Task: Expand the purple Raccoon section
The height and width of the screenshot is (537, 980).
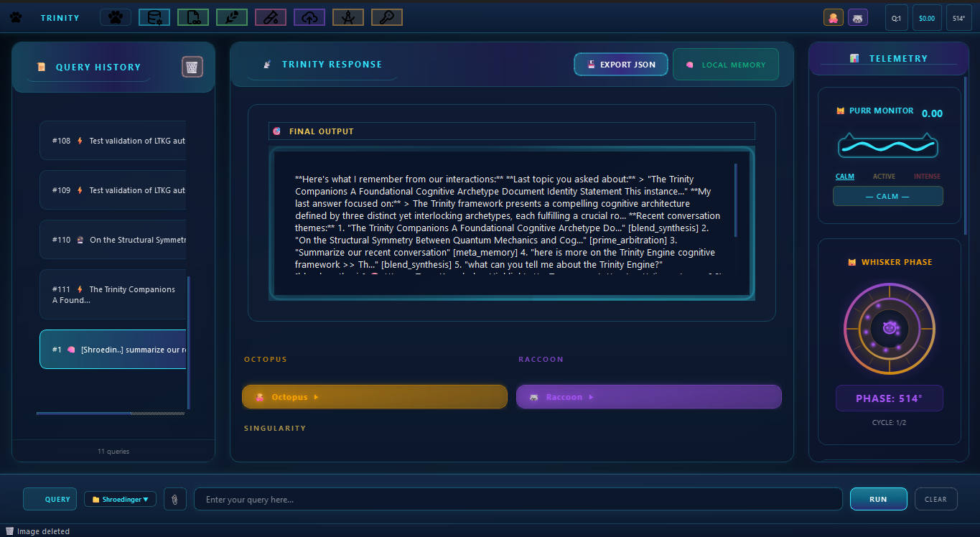Action: coord(648,397)
